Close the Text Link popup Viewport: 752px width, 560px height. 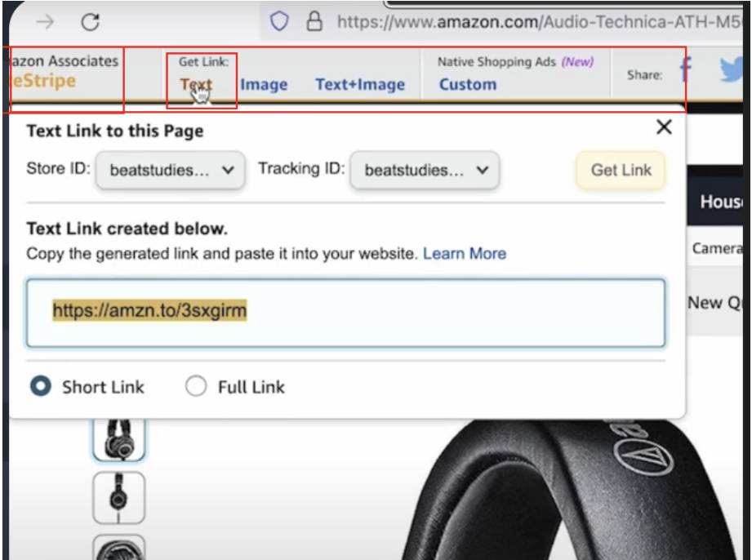coord(664,127)
